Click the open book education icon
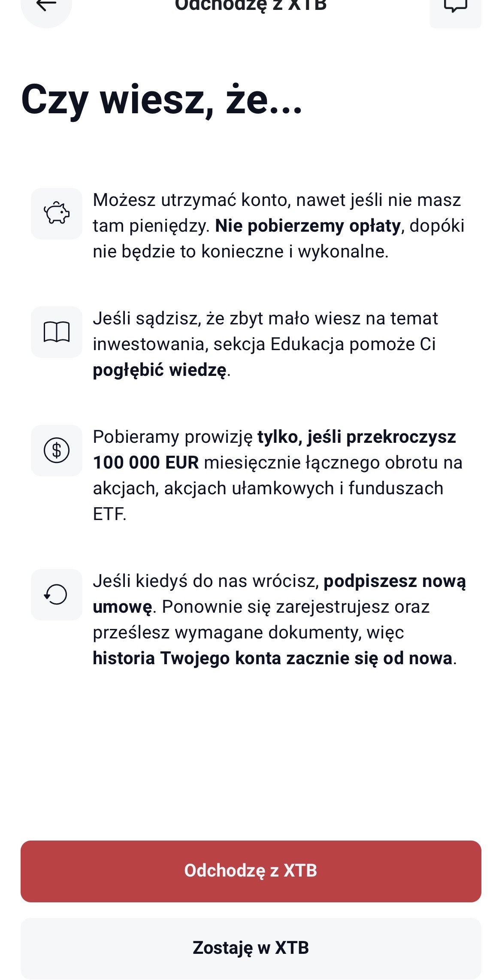 click(57, 332)
